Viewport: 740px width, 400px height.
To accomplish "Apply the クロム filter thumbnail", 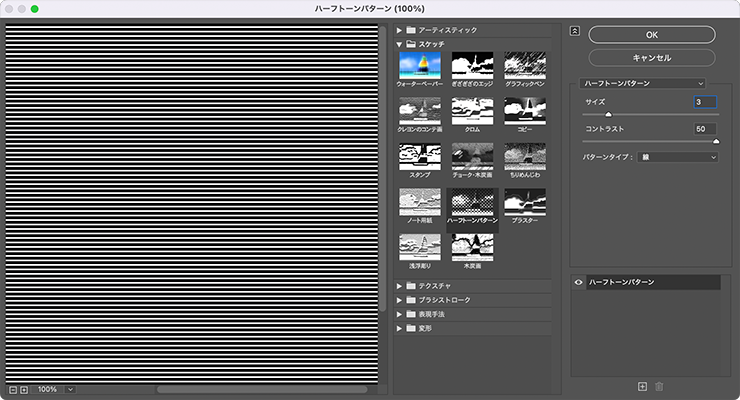I will 472,112.
